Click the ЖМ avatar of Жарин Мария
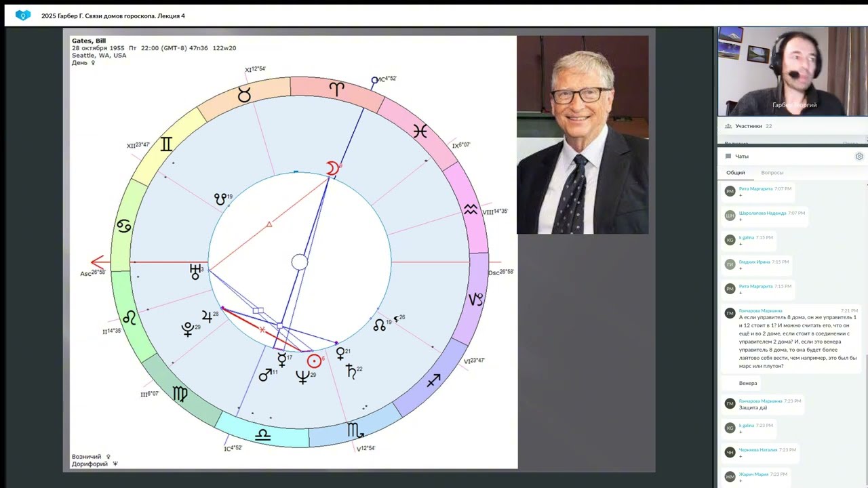 (730, 476)
